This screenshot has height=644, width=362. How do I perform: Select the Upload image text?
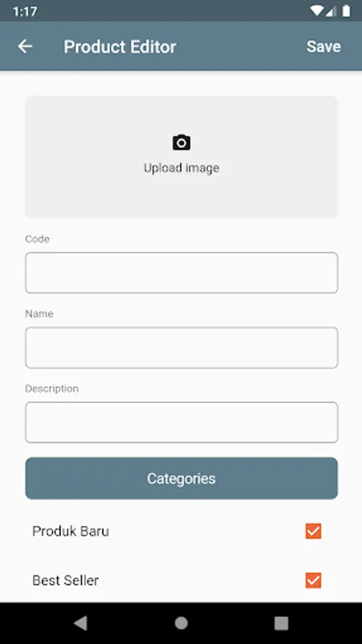tap(182, 168)
